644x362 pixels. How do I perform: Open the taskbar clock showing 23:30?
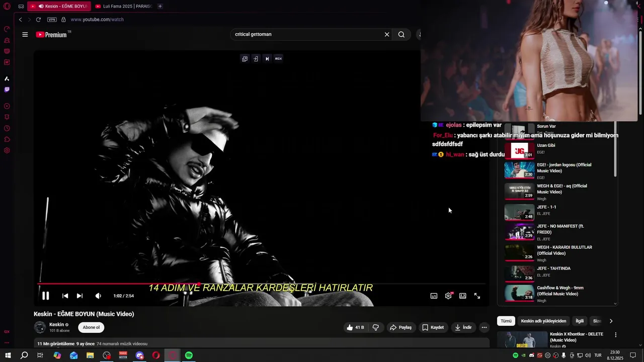point(615,355)
